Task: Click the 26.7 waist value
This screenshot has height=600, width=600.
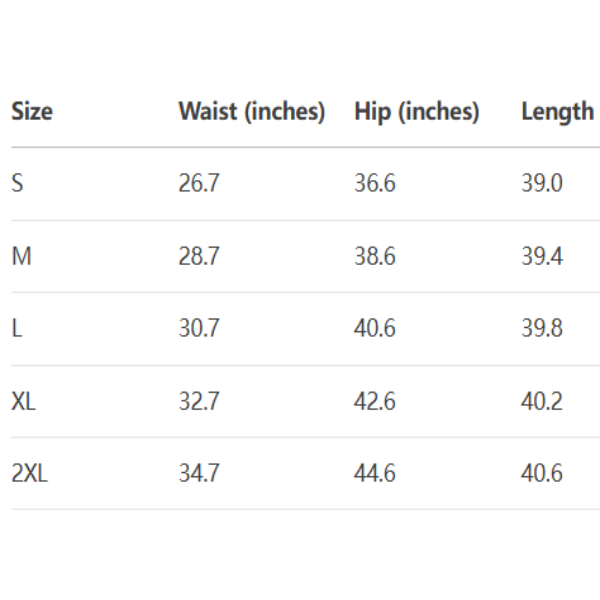Action: (x=198, y=184)
